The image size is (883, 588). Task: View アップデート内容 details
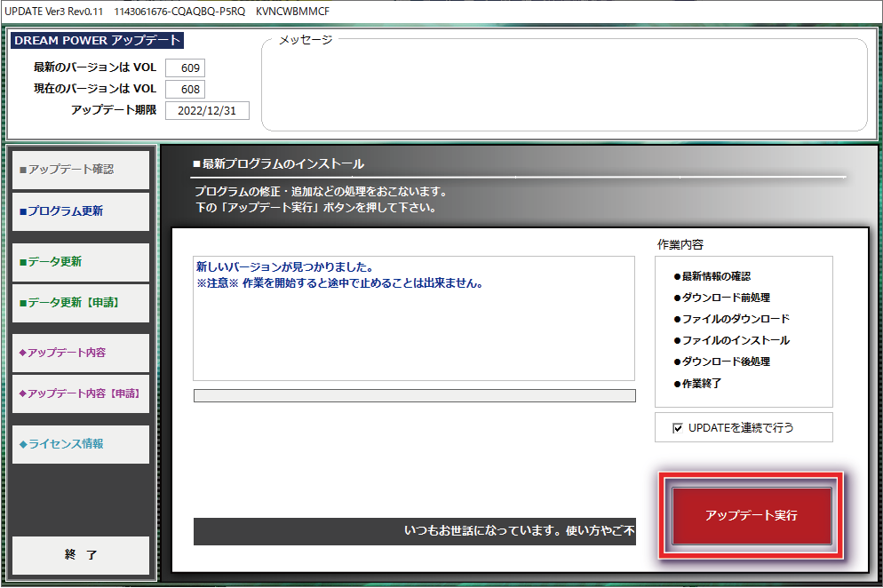click(x=81, y=353)
